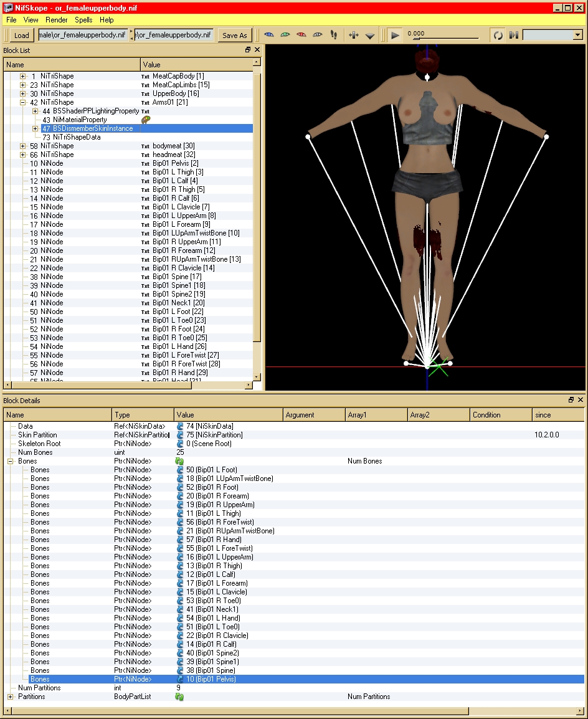Select the 10 NiNode Bip01 Pelvis row
588x719 pixels.
128,164
